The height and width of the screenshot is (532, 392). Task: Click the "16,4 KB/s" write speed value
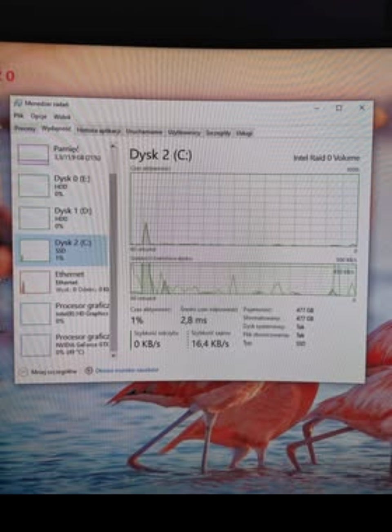tap(210, 344)
